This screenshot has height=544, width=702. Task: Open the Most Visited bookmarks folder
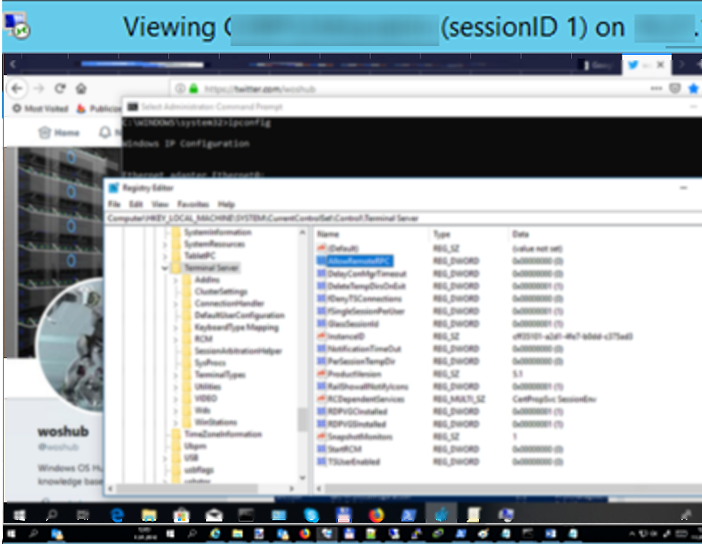click(40, 108)
